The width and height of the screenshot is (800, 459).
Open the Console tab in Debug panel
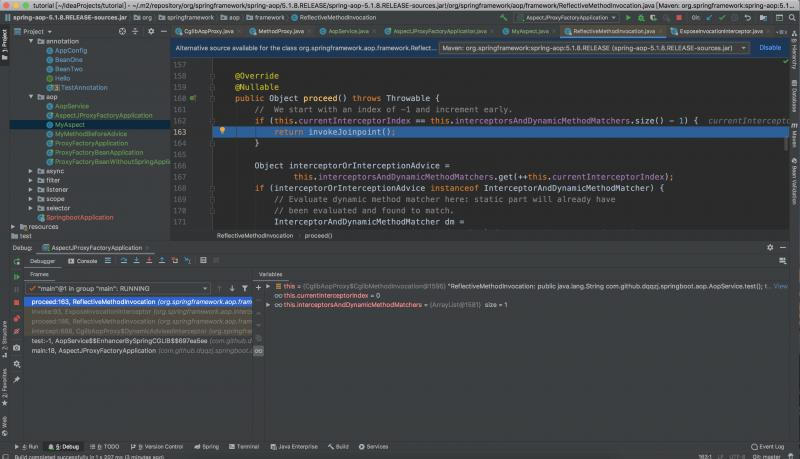82,261
